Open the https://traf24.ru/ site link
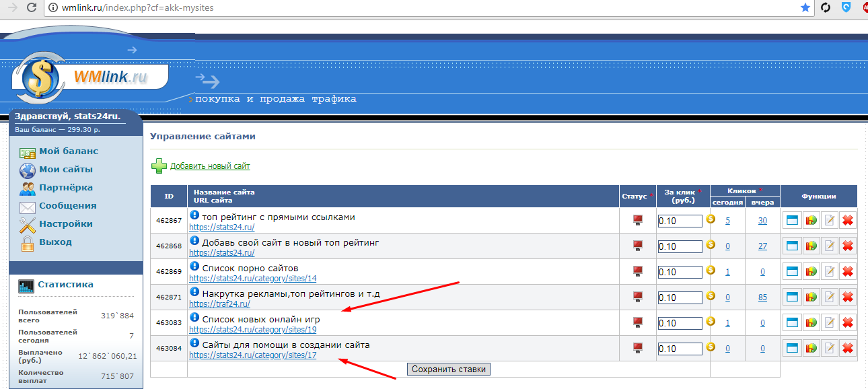 [x=210, y=304]
